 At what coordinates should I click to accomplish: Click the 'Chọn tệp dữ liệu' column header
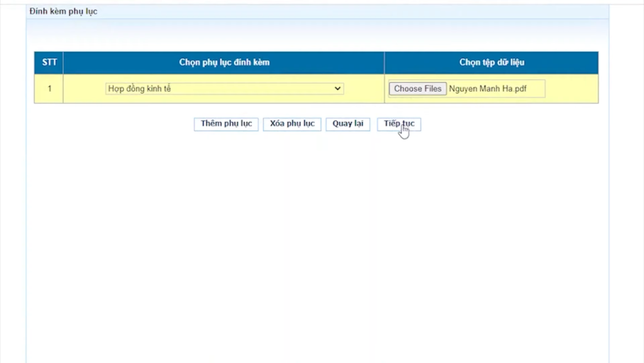[x=492, y=63]
